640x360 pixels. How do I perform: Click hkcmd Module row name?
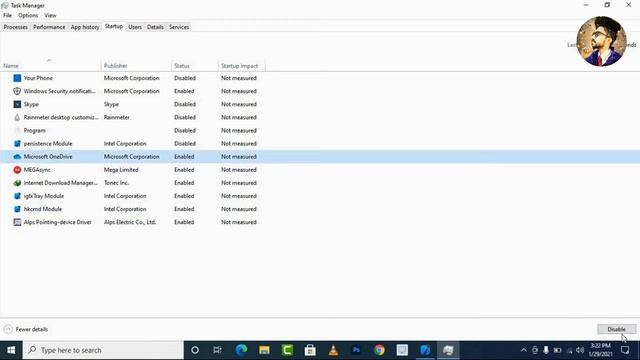43,209
